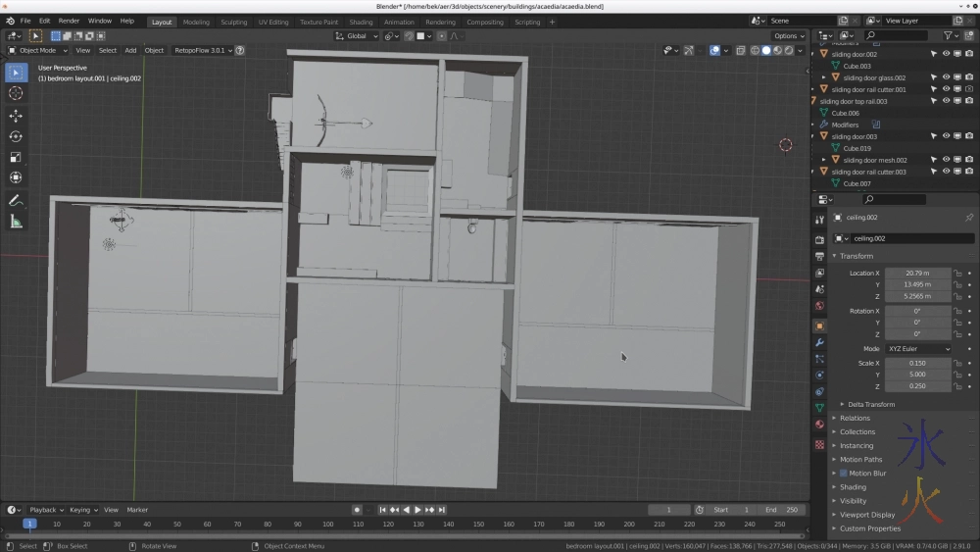Open the Render menu
This screenshot has height=552, width=980.
[x=69, y=21]
